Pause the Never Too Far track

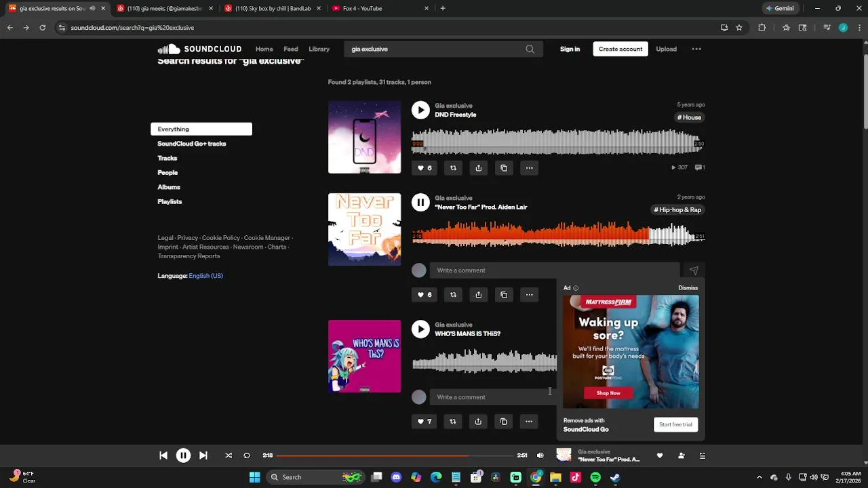click(x=420, y=202)
